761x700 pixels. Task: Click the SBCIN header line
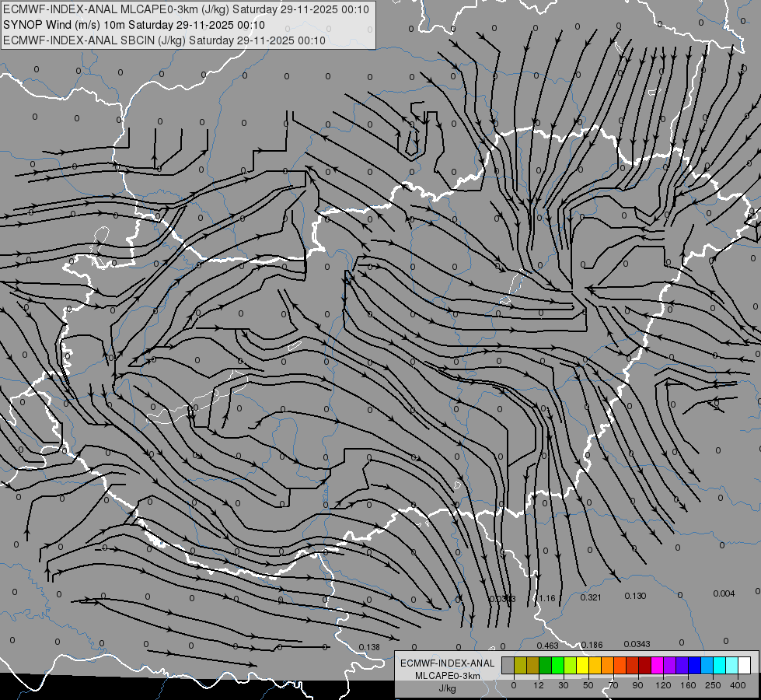pos(164,40)
